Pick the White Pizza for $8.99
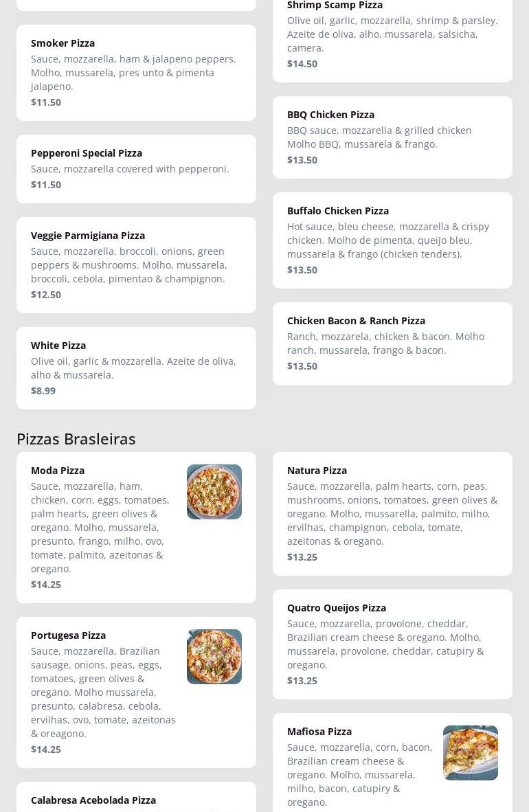This screenshot has width=529, height=812. click(136, 368)
